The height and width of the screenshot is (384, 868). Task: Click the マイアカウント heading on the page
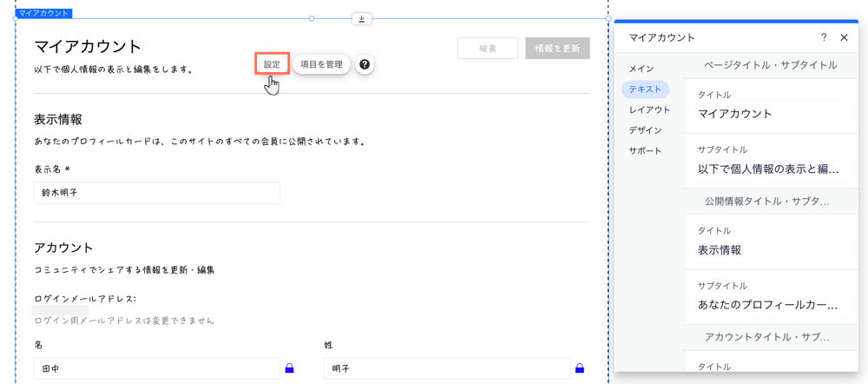point(88,47)
